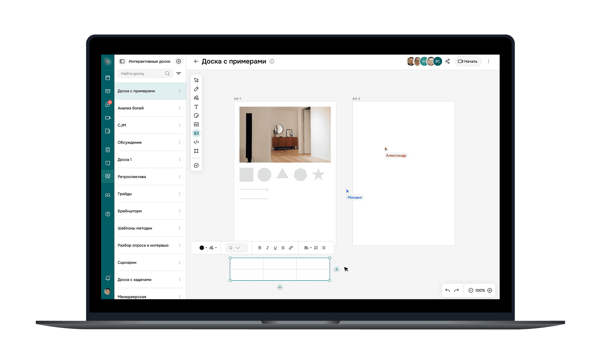Show board info icon next to title
The image size is (601, 364).
click(272, 62)
